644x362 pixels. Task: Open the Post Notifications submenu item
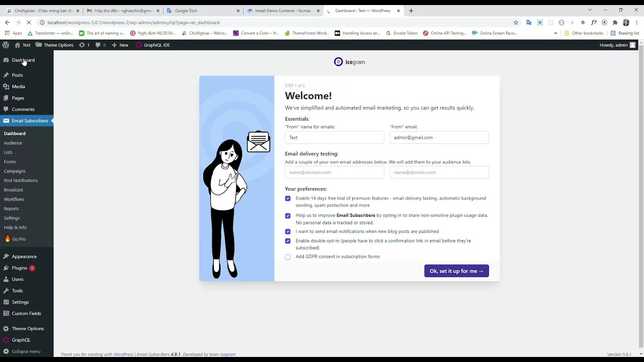(21, 180)
